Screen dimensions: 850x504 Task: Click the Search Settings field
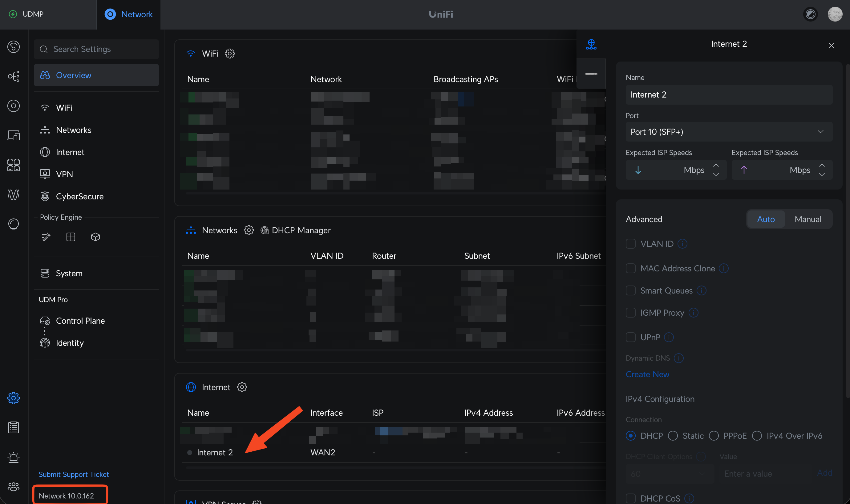pos(96,49)
